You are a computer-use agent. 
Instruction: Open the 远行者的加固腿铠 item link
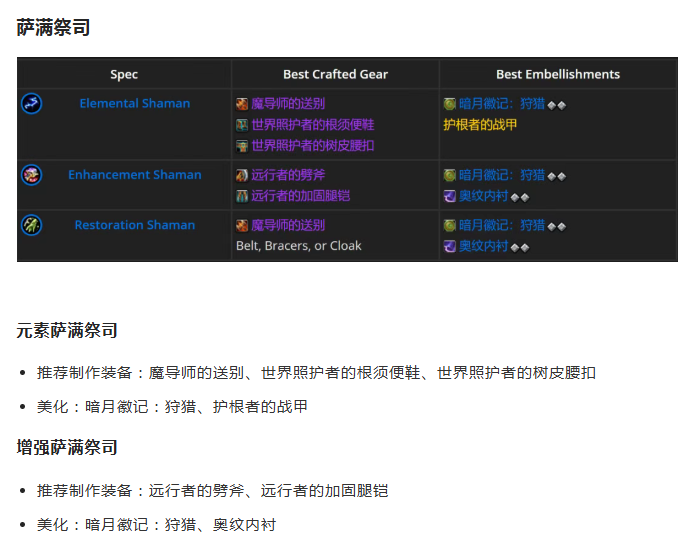point(300,196)
